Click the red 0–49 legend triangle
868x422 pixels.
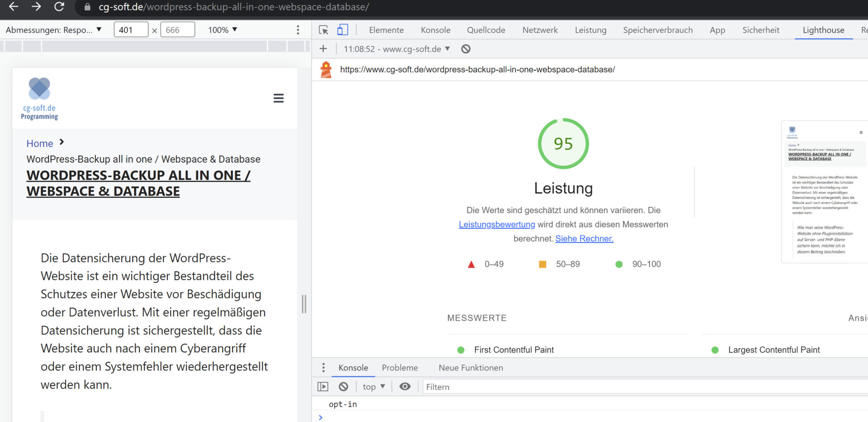[x=471, y=264]
